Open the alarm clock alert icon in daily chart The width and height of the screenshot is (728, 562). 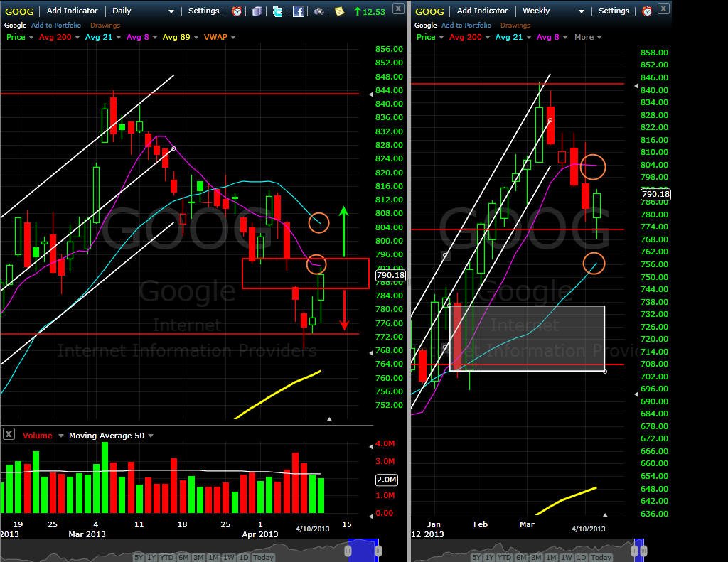237,11
